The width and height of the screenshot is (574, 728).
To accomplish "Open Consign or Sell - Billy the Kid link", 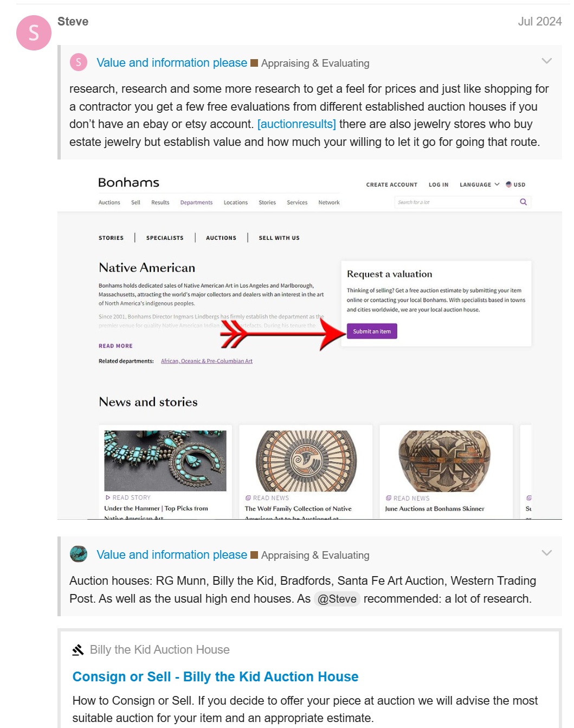I will pyautogui.click(x=215, y=676).
